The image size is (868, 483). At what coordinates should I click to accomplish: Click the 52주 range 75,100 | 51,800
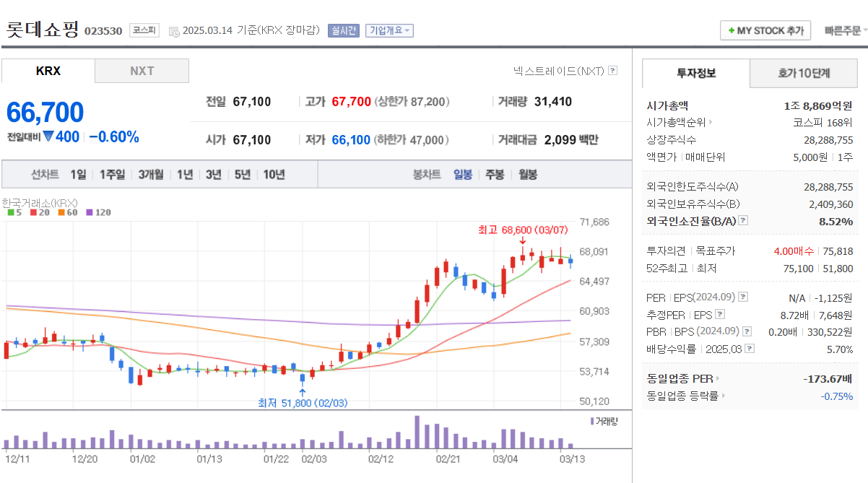tap(817, 269)
